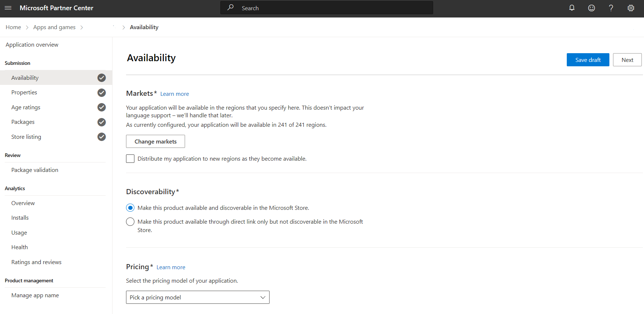This screenshot has width=644, height=314.
Task: Open the Pick a pricing model dropdown
Action: [x=198, y=297]
